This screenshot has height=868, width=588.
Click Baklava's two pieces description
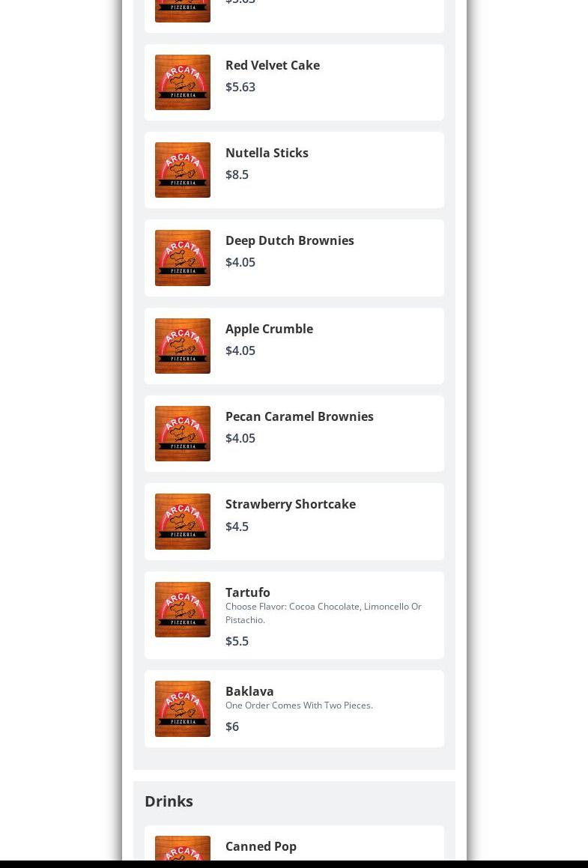click(x=299, y=705)
